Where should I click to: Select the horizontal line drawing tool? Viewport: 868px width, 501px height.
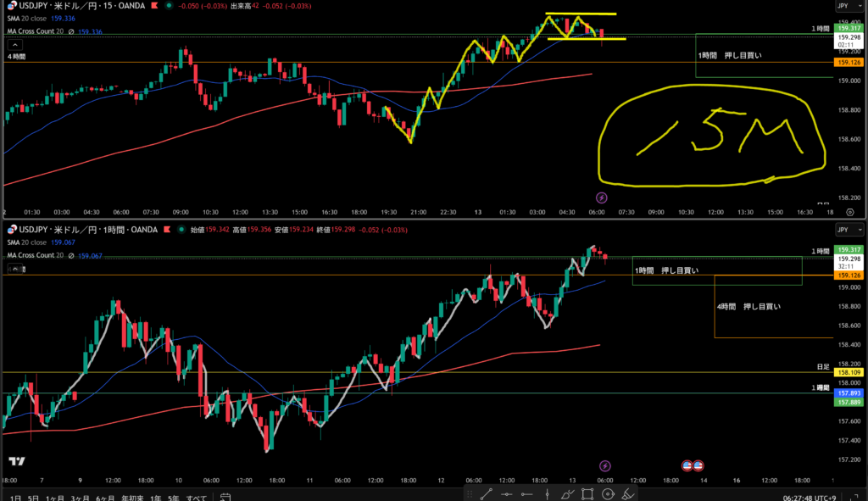[x=507, y=493]
